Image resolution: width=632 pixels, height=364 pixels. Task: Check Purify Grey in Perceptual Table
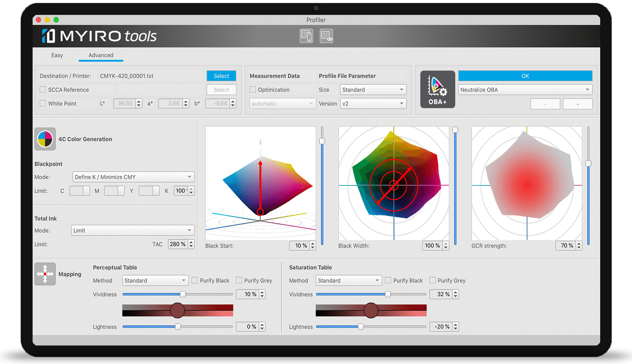pyautogui.click(x=239, y=280)
